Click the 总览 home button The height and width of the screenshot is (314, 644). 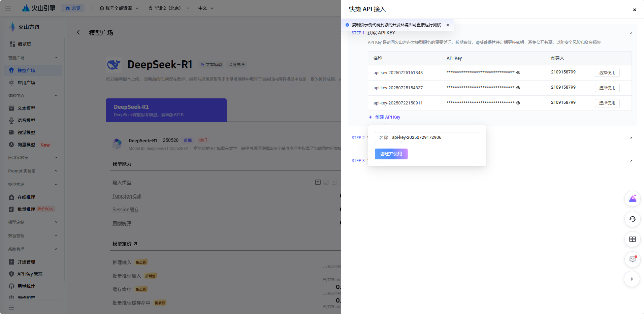pos(73,8)
